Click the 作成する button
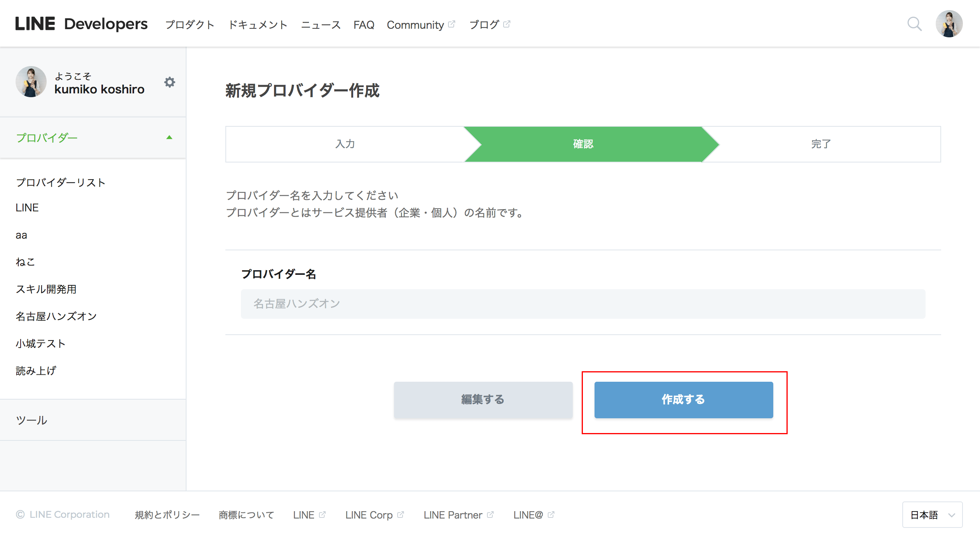Viewport: 980px width, 538px height. coord(683,400)
